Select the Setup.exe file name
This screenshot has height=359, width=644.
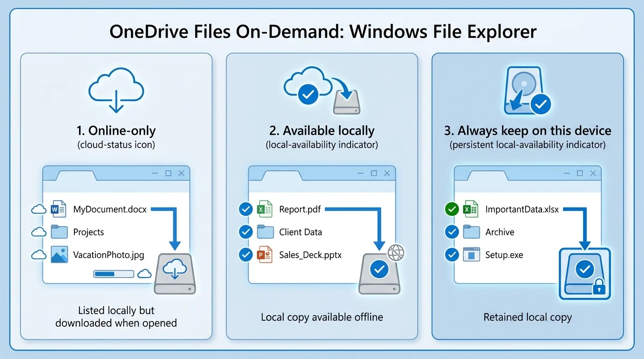[504, 255]
